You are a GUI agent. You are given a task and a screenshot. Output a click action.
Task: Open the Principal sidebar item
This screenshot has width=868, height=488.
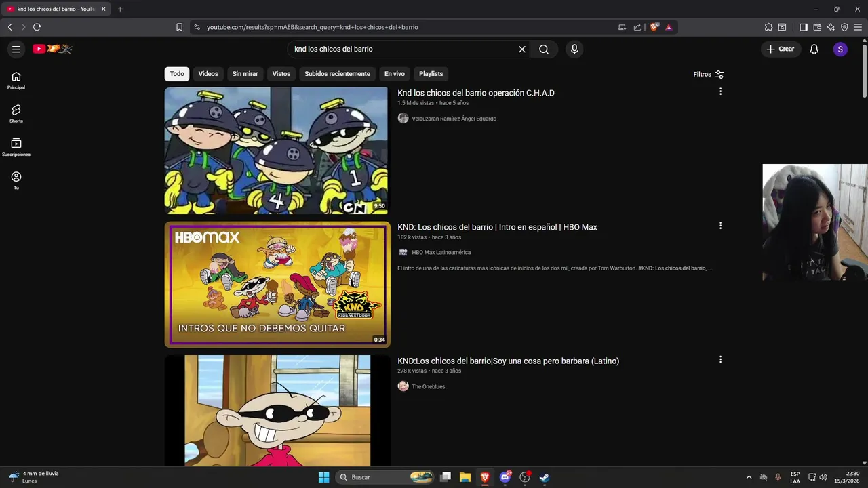tap(16, 81)
